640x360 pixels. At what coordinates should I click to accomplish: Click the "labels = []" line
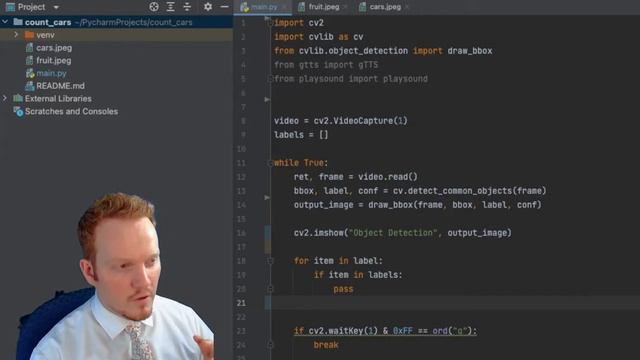301,135
